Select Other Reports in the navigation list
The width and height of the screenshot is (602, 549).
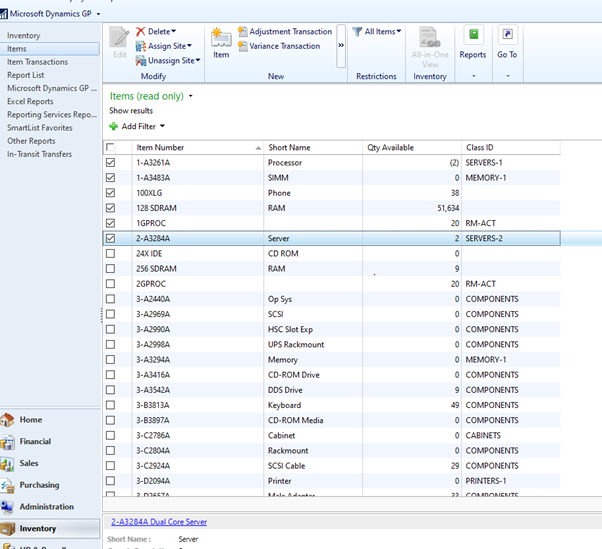(31, 141)
